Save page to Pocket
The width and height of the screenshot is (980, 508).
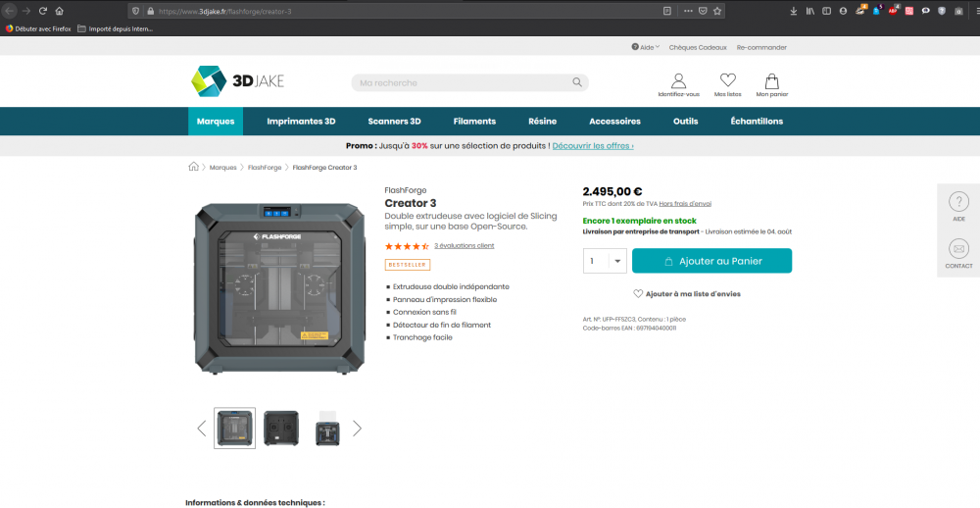(703, 11)
